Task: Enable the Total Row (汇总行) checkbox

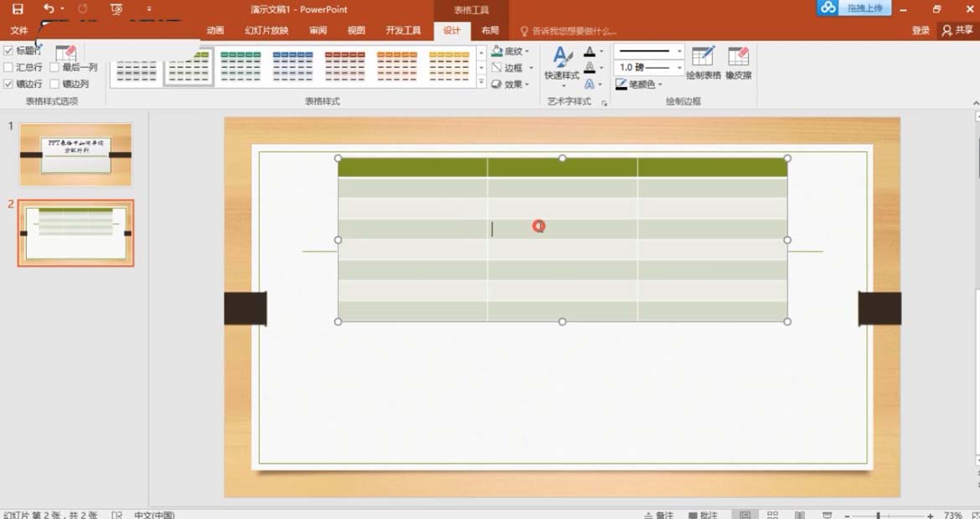Action: pos(8,67)
